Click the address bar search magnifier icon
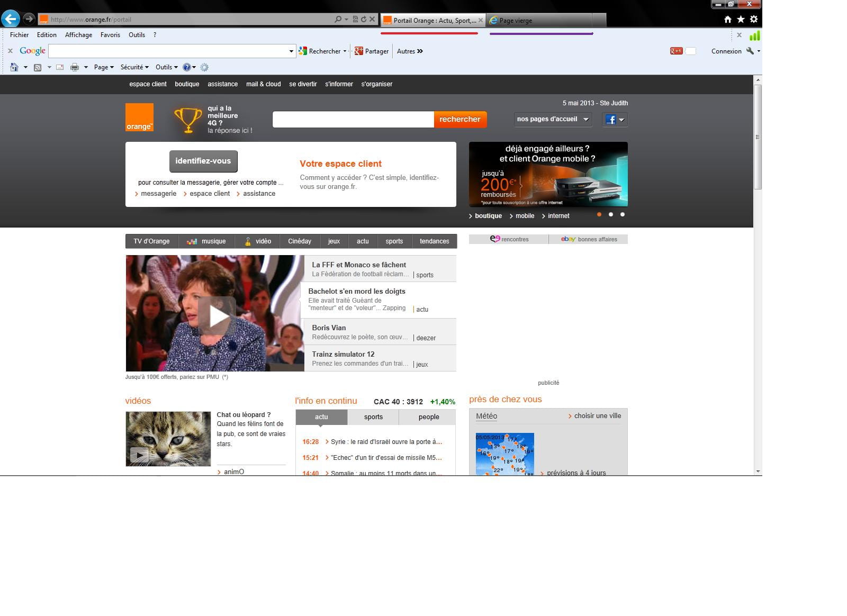 pyautogui.click(x=338, y=20)
